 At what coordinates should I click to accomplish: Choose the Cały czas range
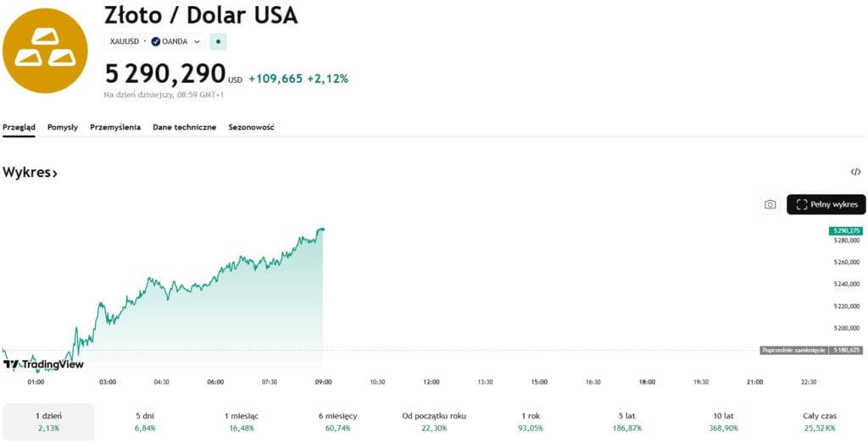[820, 421]
